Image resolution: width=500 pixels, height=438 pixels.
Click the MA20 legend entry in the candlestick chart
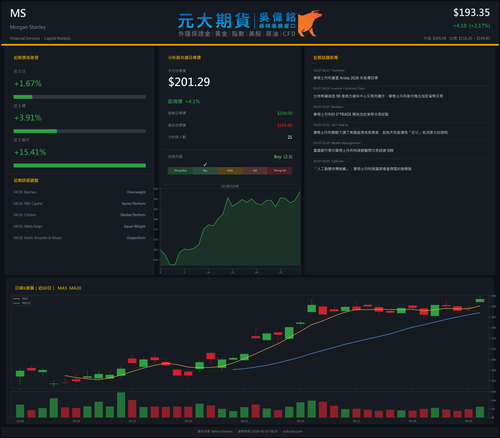[x=22, y=303]
